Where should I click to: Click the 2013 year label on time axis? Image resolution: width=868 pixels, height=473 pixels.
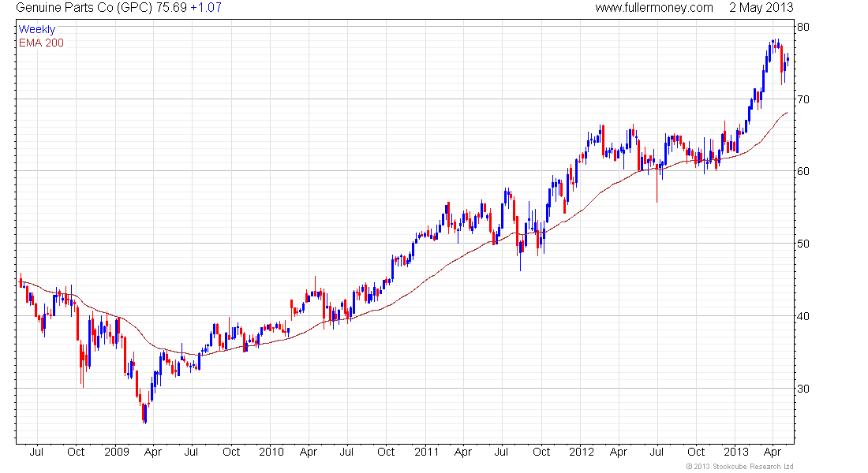point(736,452)
